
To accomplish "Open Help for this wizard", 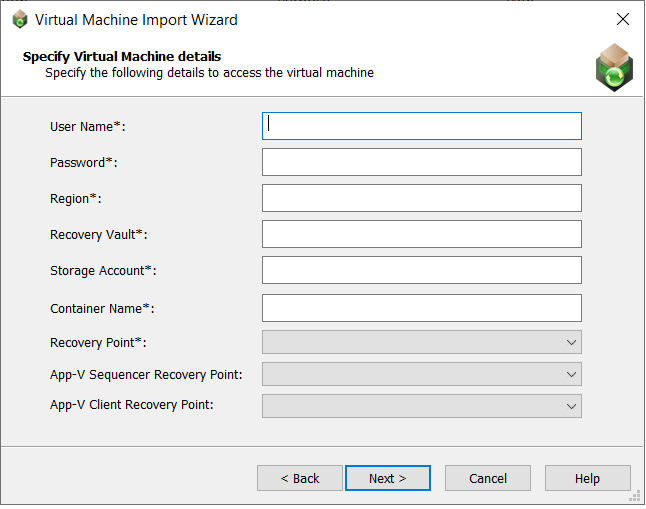I will pos(587,478).
